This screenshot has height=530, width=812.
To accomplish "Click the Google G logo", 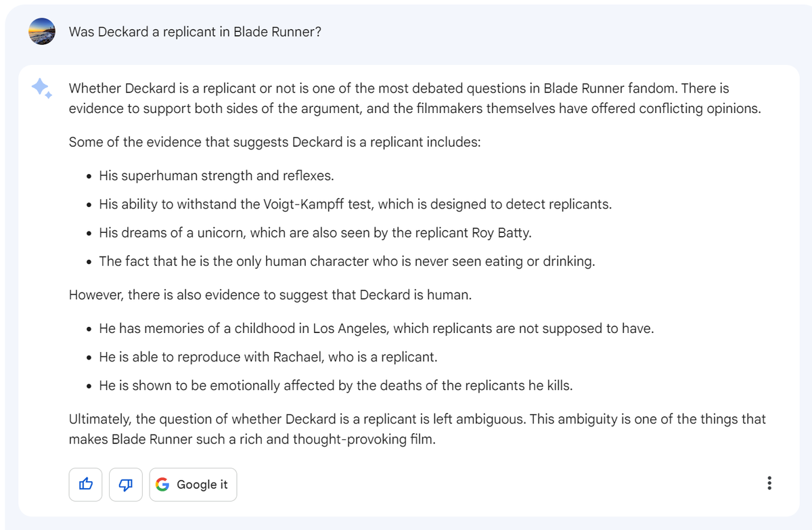I will point(163,484).
